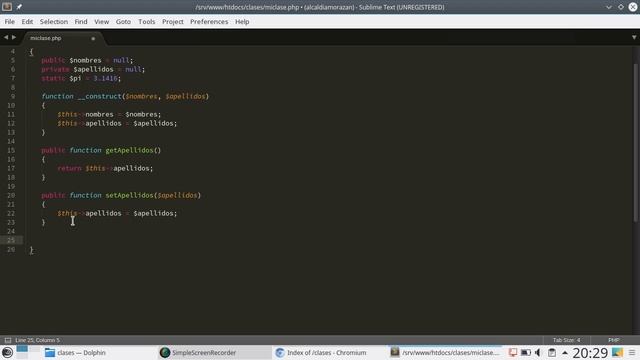Go to the previous tab with the left arrow
Viewport: 640px width, 360px height.
[6, 37]
